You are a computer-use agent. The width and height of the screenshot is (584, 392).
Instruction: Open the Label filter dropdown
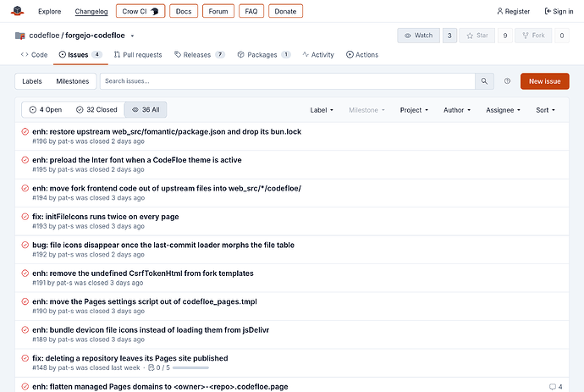click(322, 110)
